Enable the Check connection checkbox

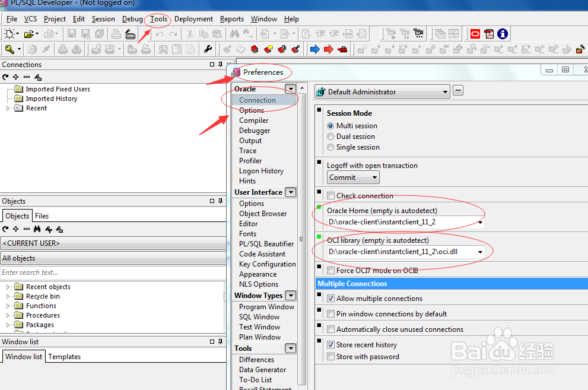pos(330,196)
